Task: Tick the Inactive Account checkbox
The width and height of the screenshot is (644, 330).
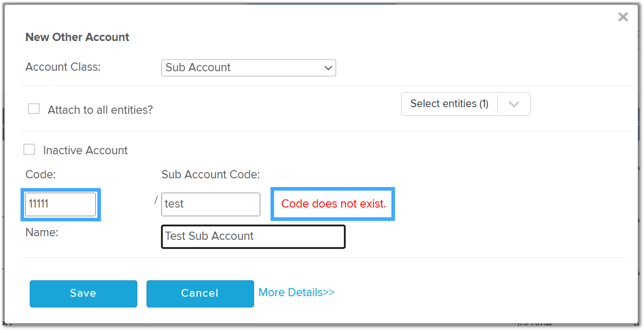Action: tap(30, 150)
